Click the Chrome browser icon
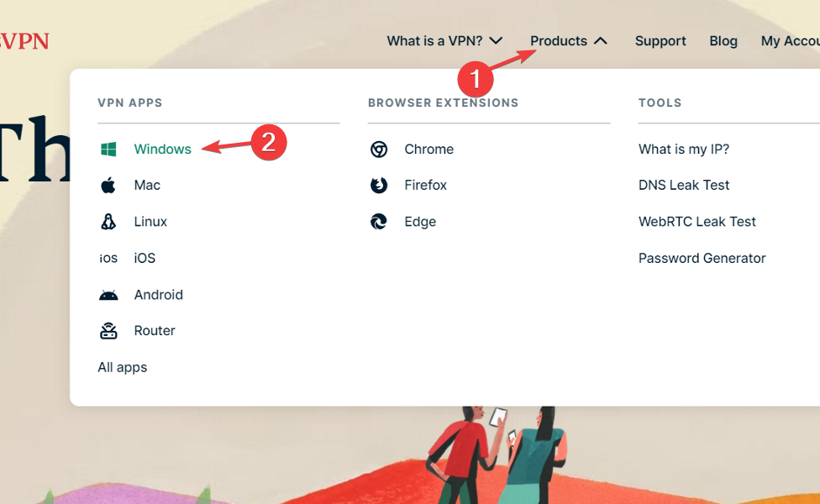This screenshot has width=820, height=504. tap(379, 150)
